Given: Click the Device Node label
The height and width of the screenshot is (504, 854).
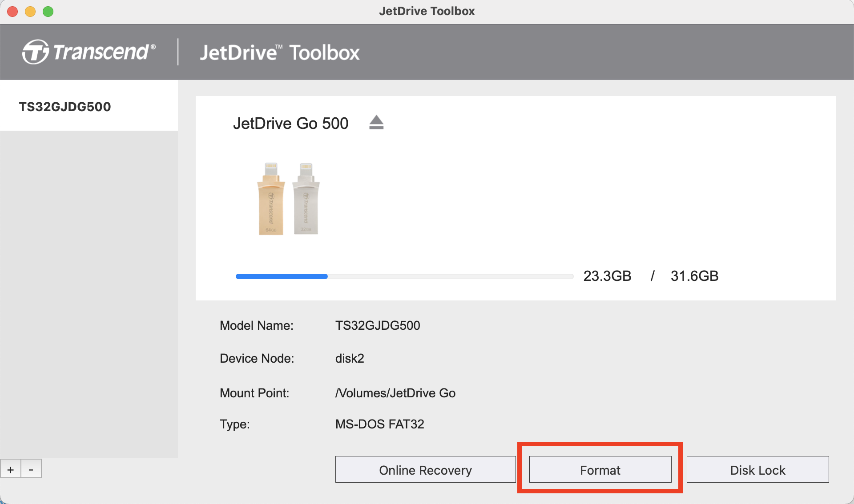Looking at the screenshot, I should [257, 358].
